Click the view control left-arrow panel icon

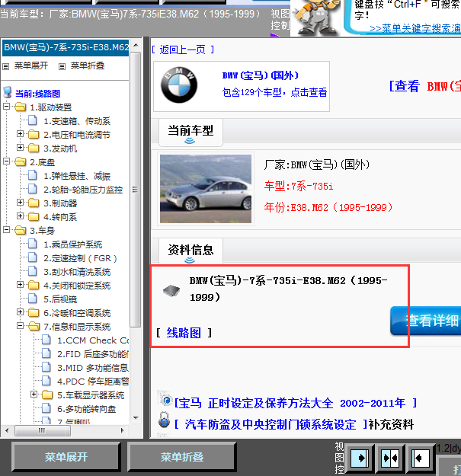click(420, 458)
